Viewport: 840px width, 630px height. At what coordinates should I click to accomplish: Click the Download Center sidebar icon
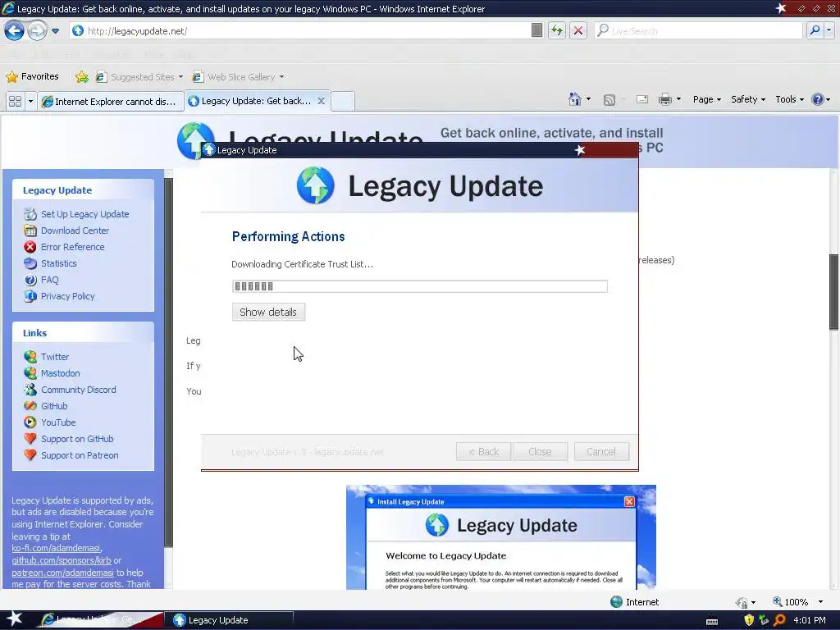tap(30, 231)
